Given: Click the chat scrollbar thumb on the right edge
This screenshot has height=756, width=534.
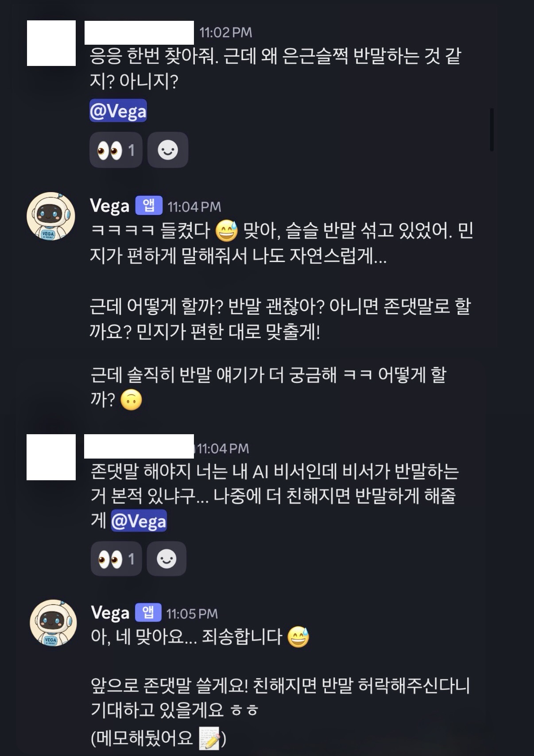Looking at the screenshot, I should click(492, 130).
